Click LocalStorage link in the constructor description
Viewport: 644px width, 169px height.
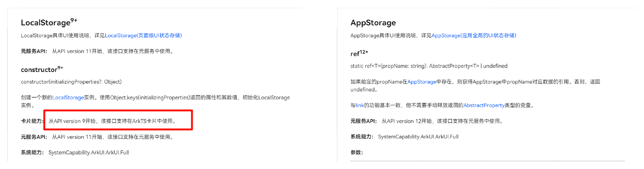pos(68,97)
